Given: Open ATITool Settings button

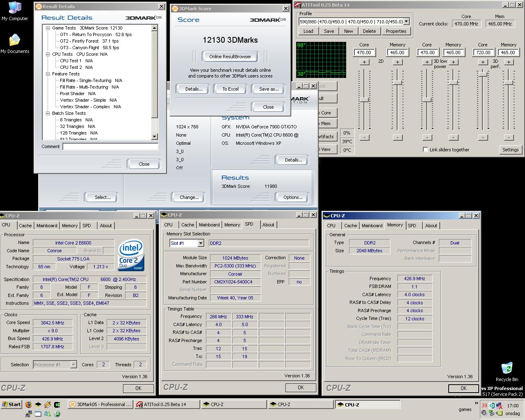Looking at the screenshot, I should point(511,150).
